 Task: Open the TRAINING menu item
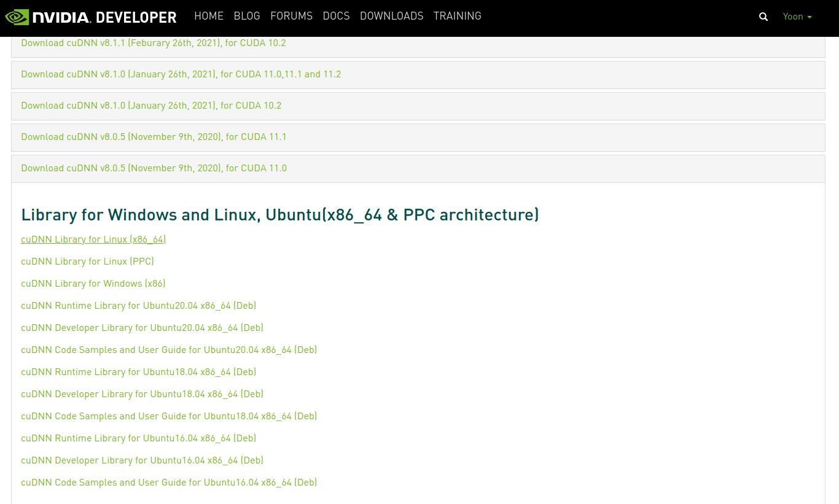click(x=457, y=16)
